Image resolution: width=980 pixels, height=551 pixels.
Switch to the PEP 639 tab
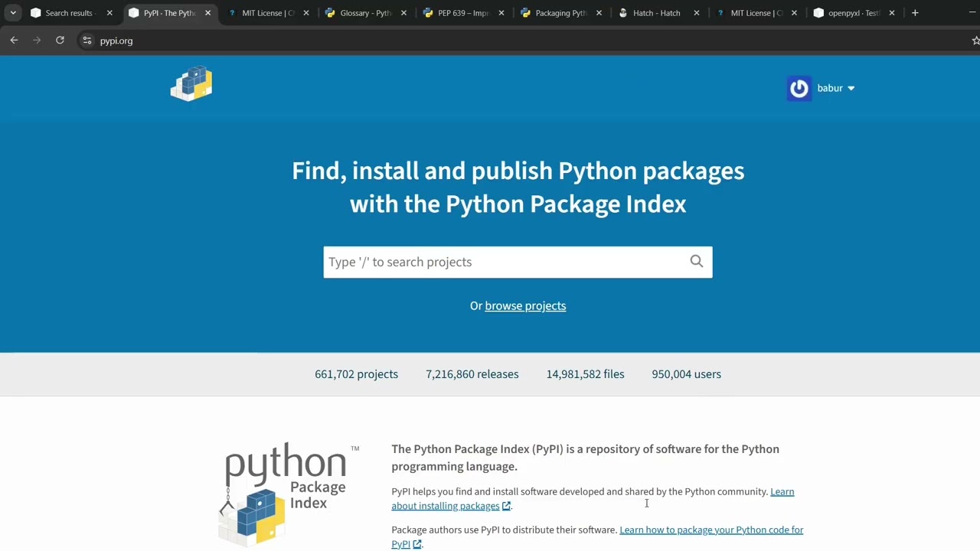click(x=464, y=13)
